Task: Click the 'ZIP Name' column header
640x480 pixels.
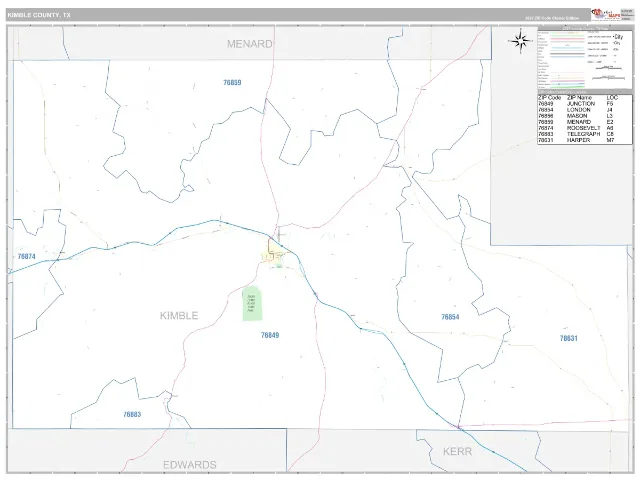Action: tap(579, 98)
